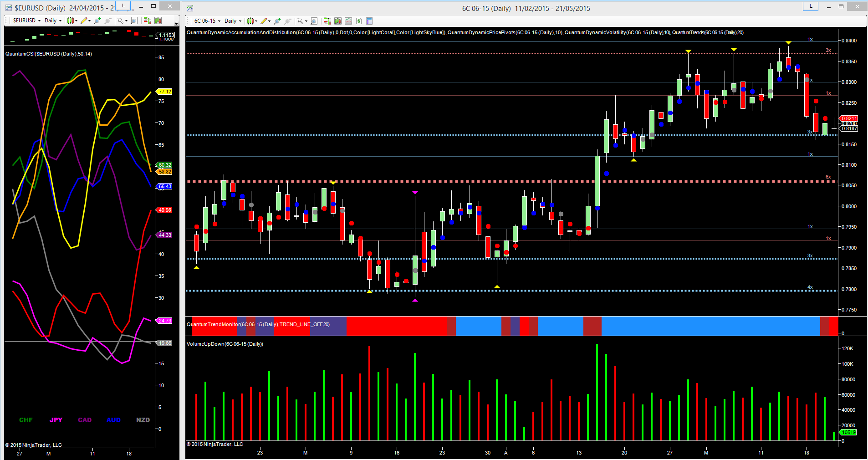Click the green dollar sign icon in the 6C 06-15 toolbar
The image size is (868, 460).
[359, 21]
